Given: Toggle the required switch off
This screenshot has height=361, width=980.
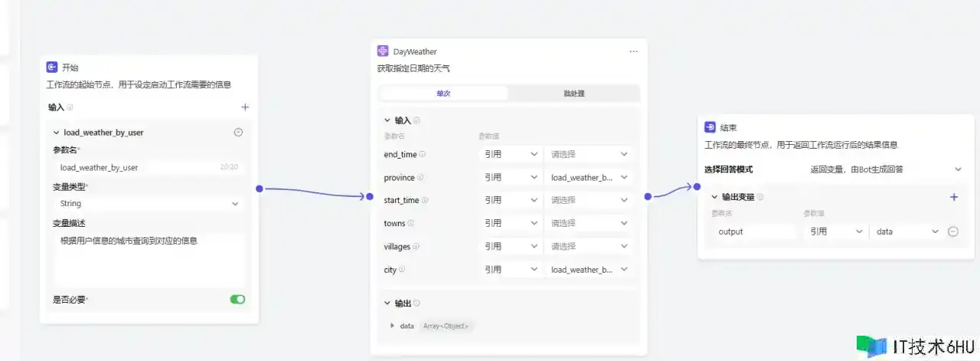Looking at the screenshot, I should (237, 299).
